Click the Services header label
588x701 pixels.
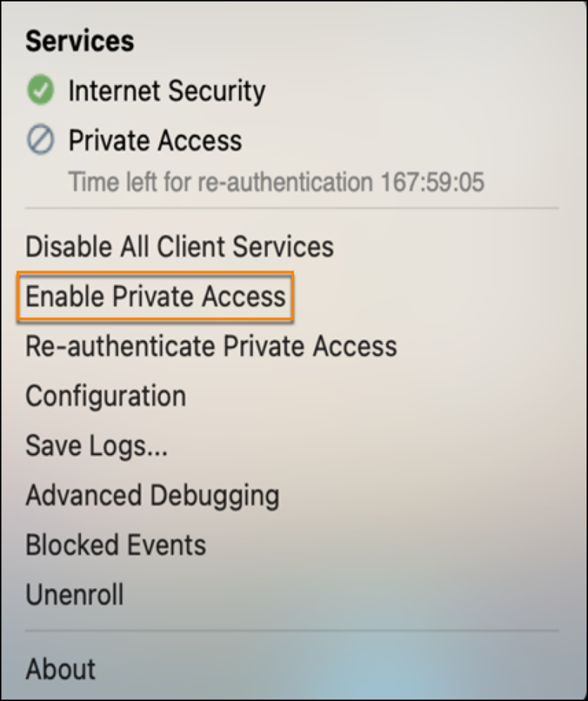click(x=80, y=41)
